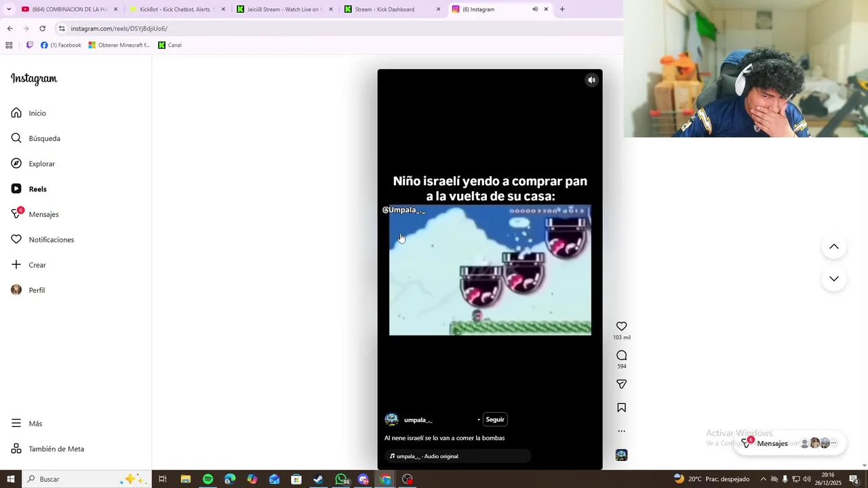Viewport: 868px width, 488px height.
Task: Open Discord from taskbar
Action: click(363, 479)
